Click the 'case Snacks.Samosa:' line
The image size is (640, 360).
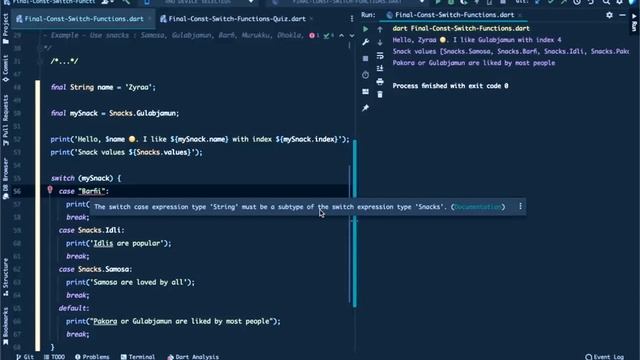coord(95,269)
